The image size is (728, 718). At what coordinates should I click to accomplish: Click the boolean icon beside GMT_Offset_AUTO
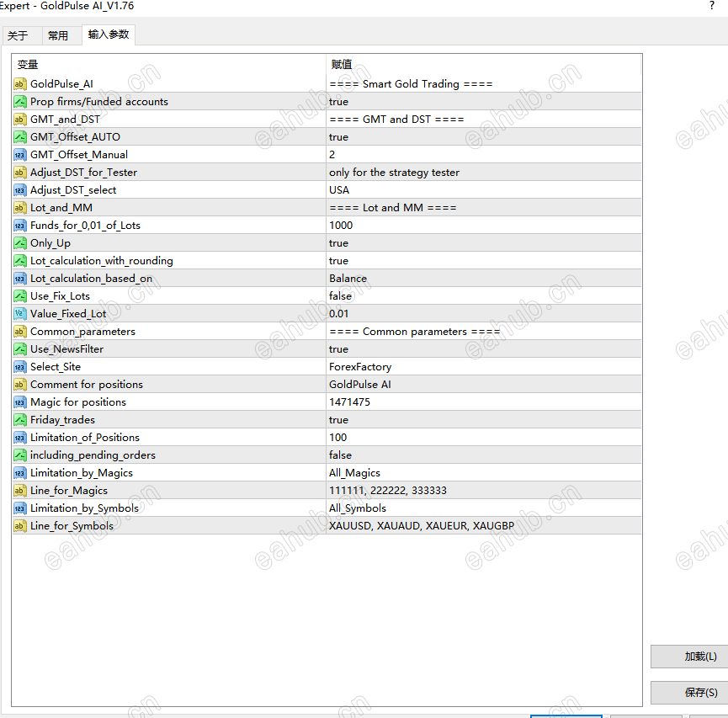pos(19,137)
